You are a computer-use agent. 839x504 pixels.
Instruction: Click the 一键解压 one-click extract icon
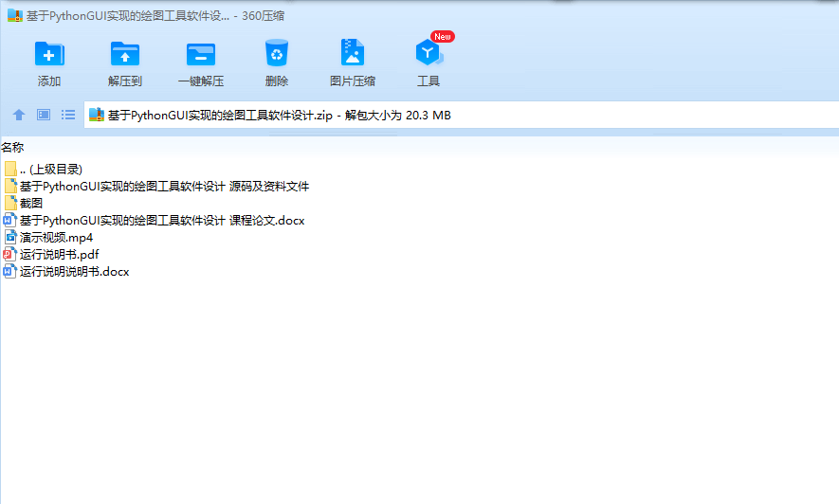pos(201,54)
